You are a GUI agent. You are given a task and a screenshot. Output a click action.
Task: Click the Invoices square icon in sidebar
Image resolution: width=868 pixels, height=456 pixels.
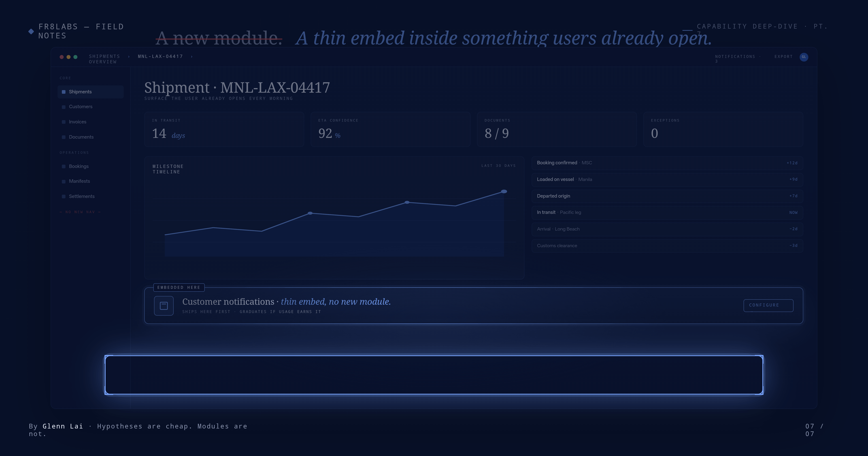(x=64, y=122)
